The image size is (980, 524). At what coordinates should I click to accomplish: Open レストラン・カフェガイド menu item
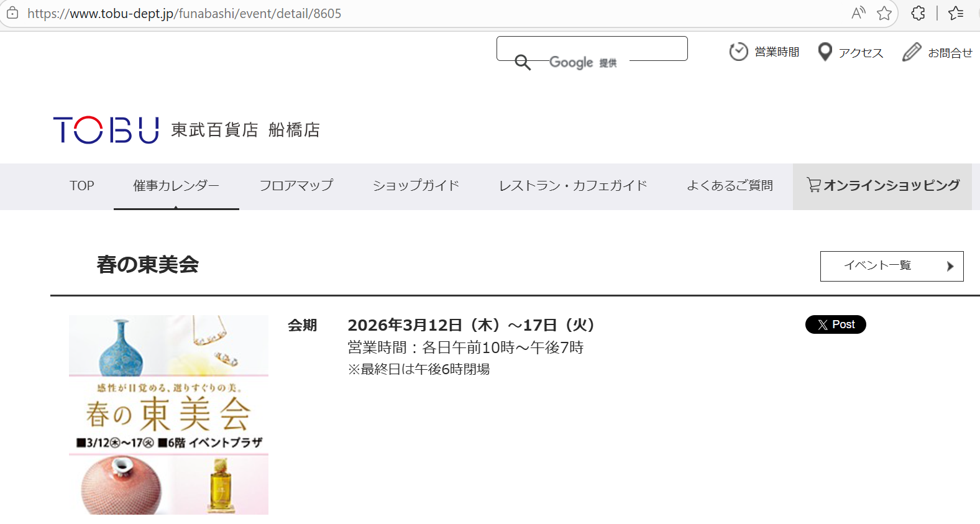(x=573, y=186)
